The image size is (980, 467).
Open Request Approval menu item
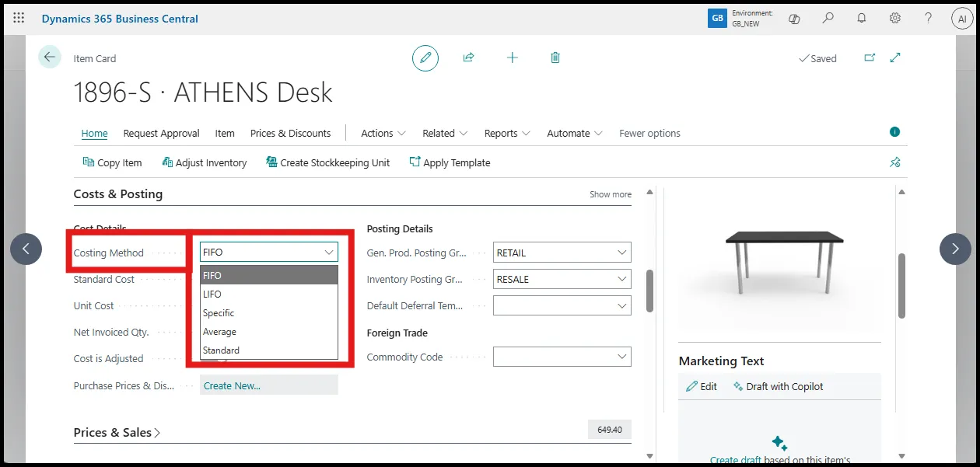click(x=161, y=133)
